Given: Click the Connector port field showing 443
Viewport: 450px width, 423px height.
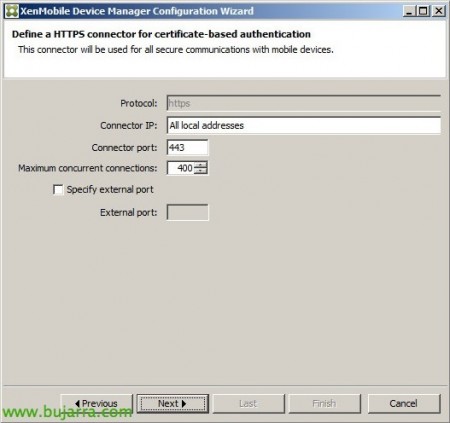Looking at the screenshot, I should [187, 147].
